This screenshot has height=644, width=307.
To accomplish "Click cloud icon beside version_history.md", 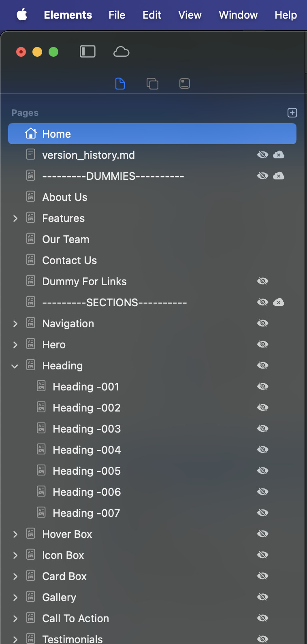I will [279, 155].
